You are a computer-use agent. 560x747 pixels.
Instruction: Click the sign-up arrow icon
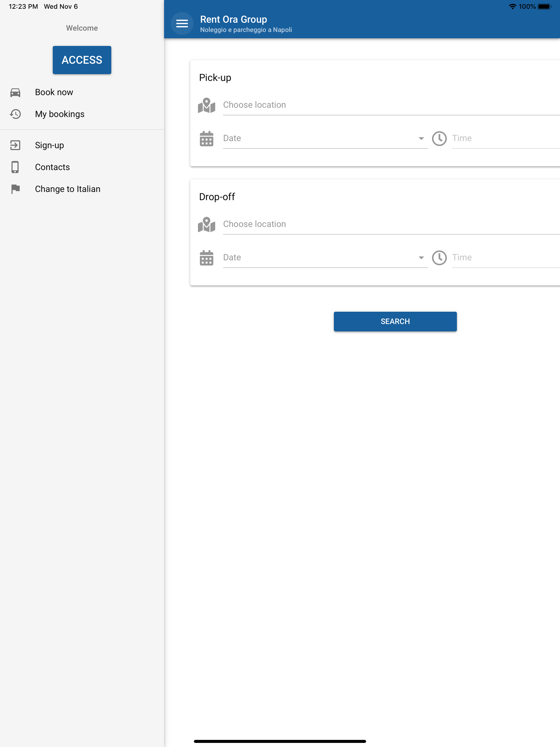pyautogui.click(x=15, y=145)
